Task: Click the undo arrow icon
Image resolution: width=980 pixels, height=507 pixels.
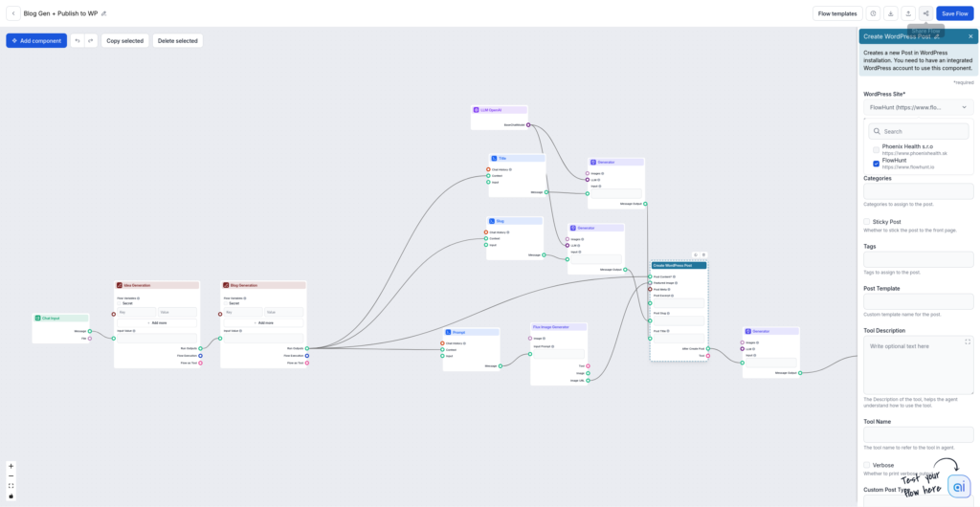Action: tap(78, 41)
